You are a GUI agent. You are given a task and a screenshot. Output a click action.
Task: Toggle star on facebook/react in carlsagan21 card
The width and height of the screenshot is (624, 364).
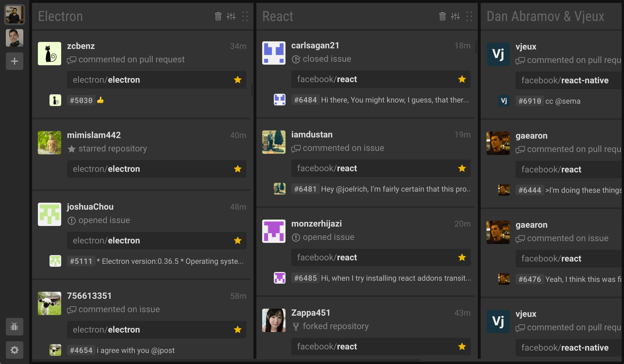(462, 79)
